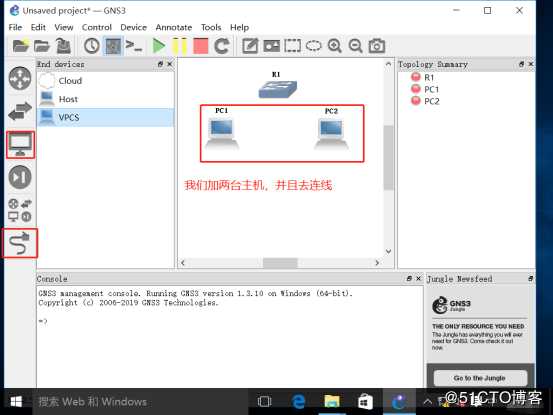
Task: Click into the GNS3 console input
Action: 230,337
